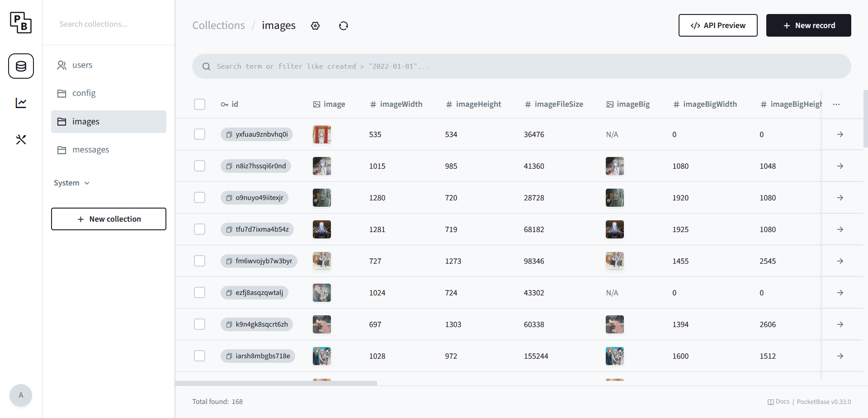
Task: Click the New record button
Action: tap(808, 25)
